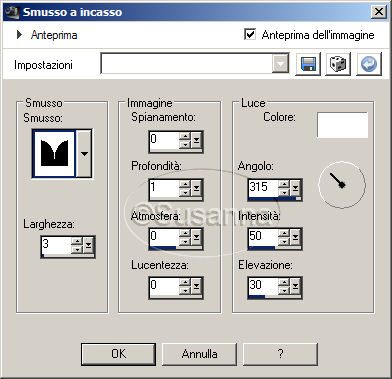Open the Smusso bevel shape dropdown arrow

tap(84, 153)
